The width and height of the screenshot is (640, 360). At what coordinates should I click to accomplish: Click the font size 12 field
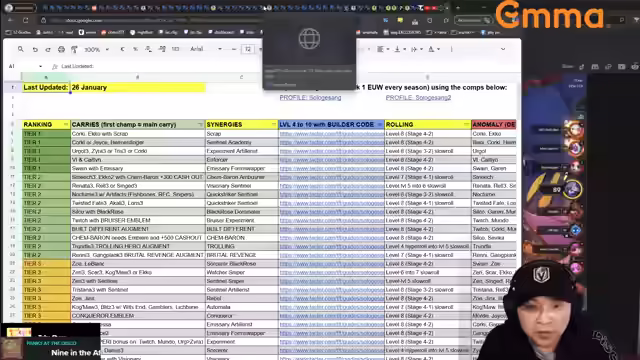tap(248, 49)
